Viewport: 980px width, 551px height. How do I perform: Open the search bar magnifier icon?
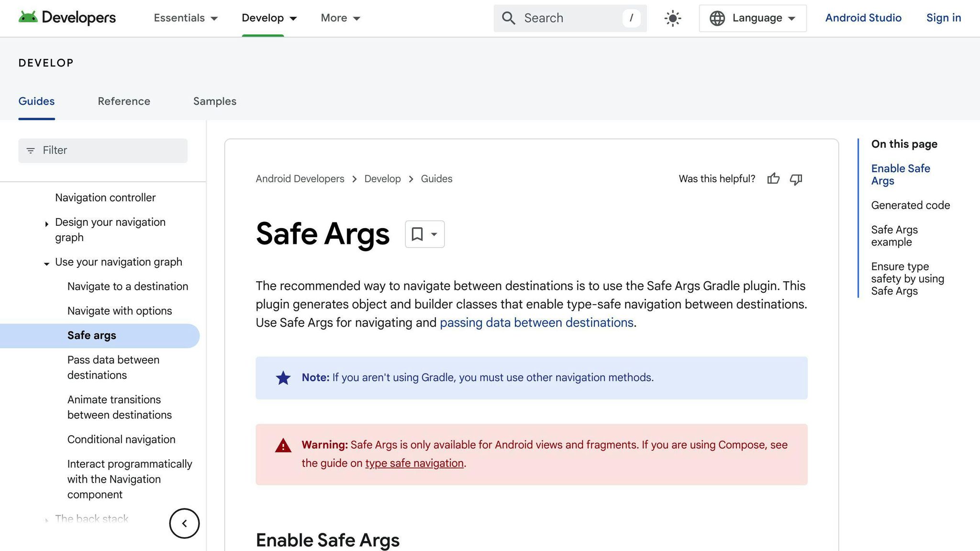509,18
